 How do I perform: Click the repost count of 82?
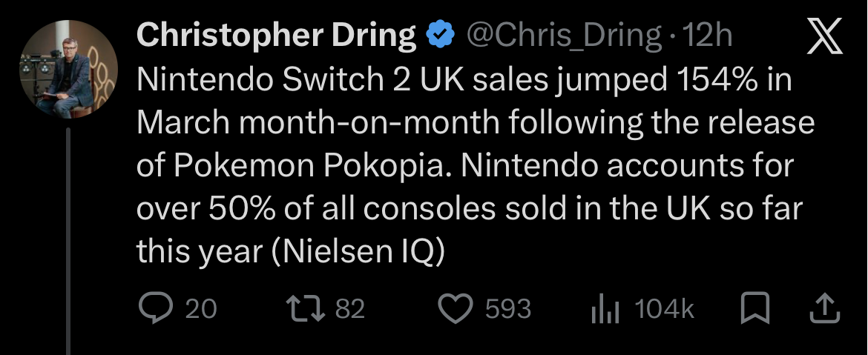pos(350,309)
